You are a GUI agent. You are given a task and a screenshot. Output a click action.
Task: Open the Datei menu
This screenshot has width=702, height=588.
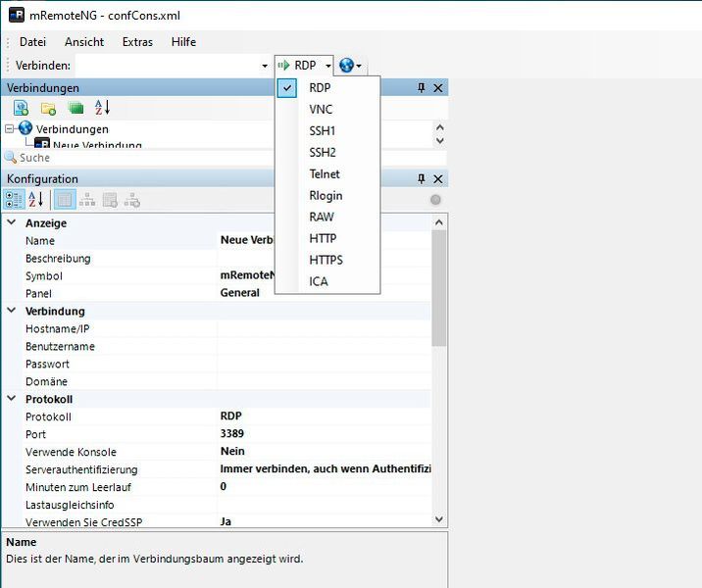[x=32, y=42]
